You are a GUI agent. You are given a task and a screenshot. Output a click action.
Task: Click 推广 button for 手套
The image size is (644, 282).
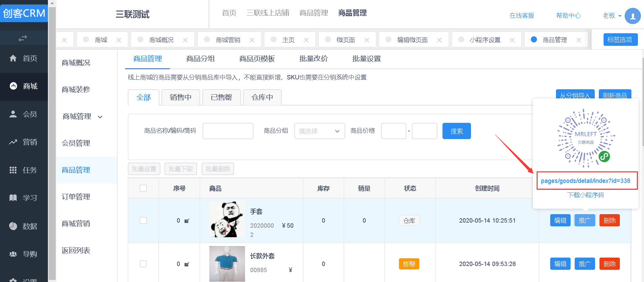585,221
